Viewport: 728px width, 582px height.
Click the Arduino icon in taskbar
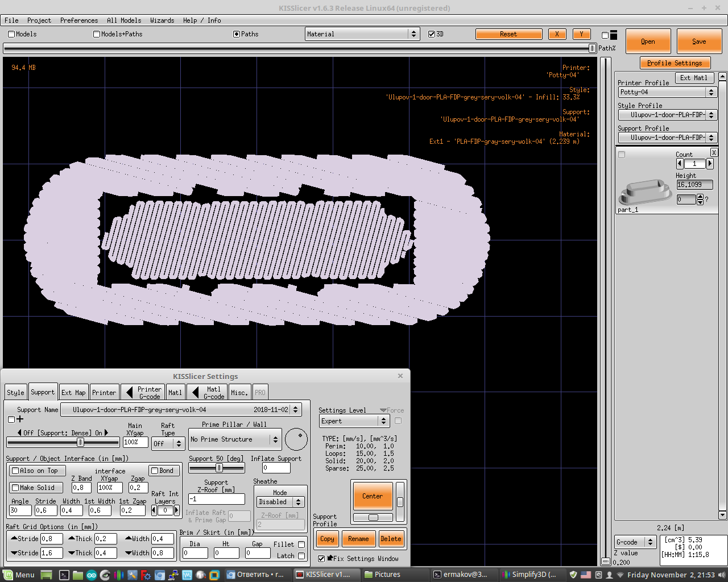pyautogui.click(x=91, y=575)
